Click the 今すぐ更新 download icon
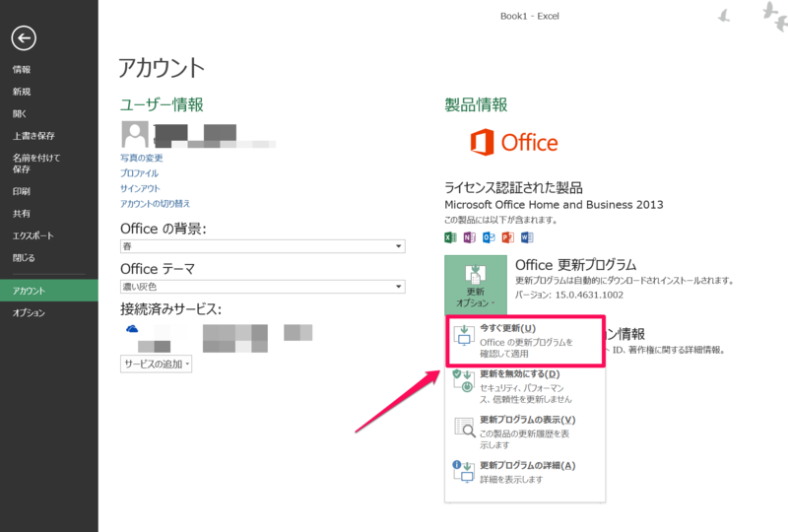 pyautogui.click(x=464, y=335)
